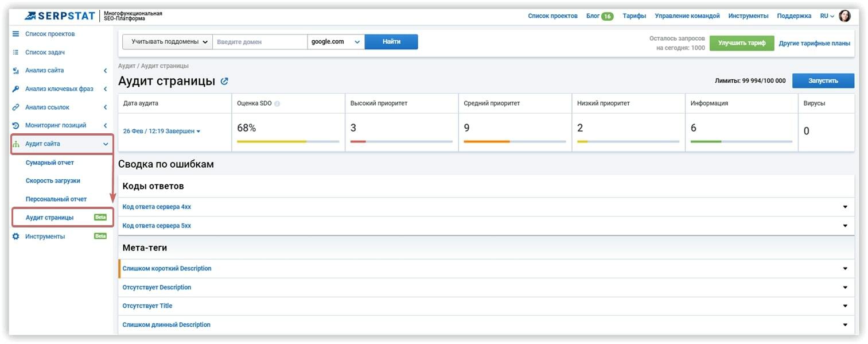Expand Слишком длинный Description row arrow

tap(845, 324)
